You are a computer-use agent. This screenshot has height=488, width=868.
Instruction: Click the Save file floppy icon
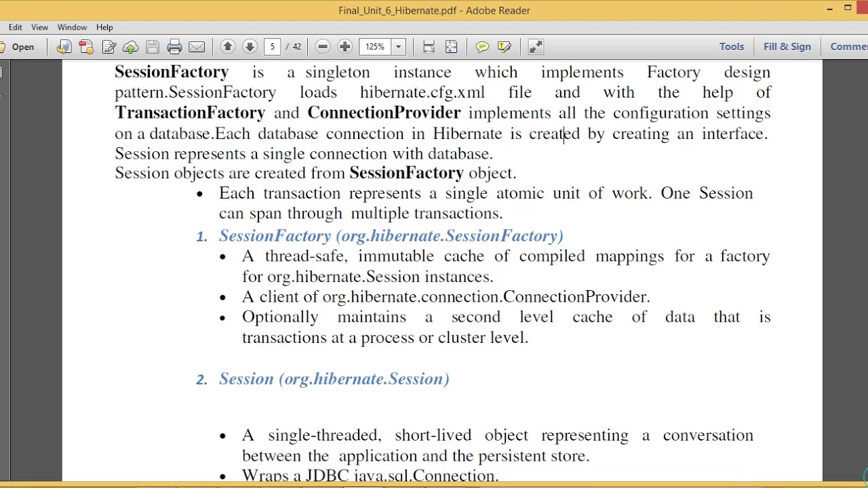[153, 47]
